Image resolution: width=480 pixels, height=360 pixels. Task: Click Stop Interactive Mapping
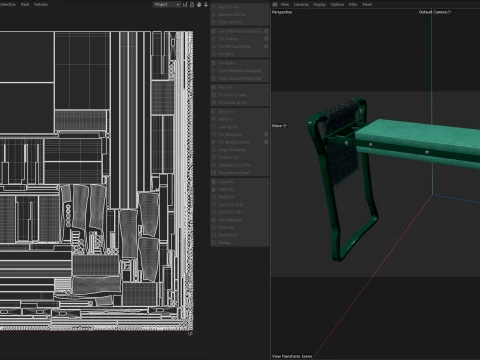point(240,78)
